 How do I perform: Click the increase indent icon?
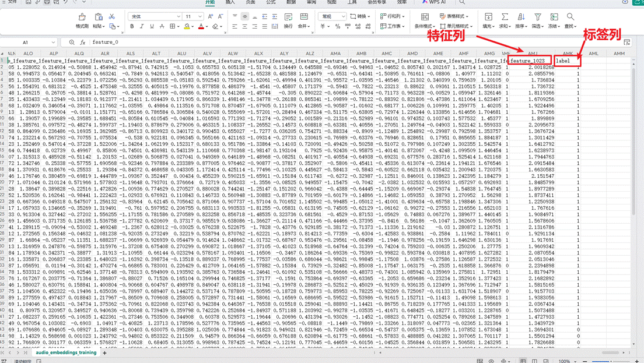click(x=275, y=16)
